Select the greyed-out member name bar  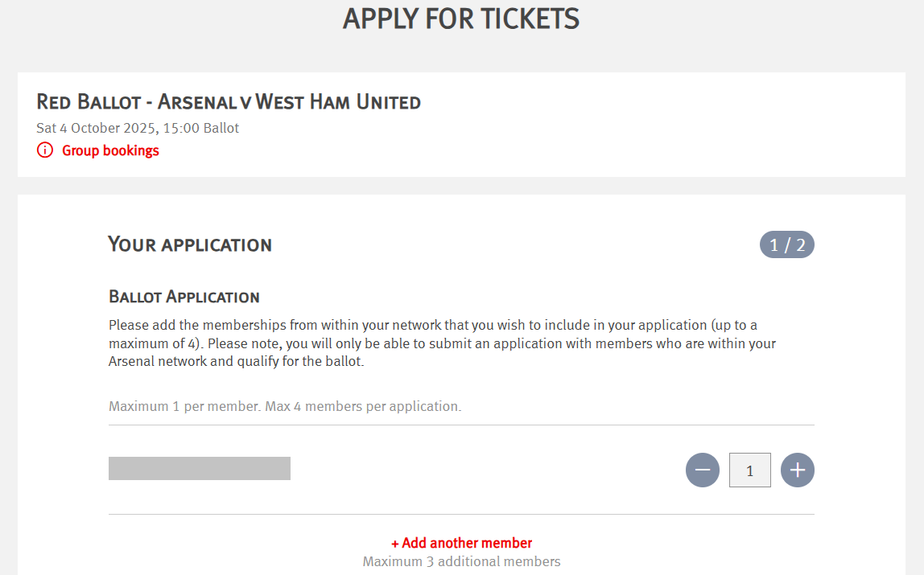tap(199, 468)
